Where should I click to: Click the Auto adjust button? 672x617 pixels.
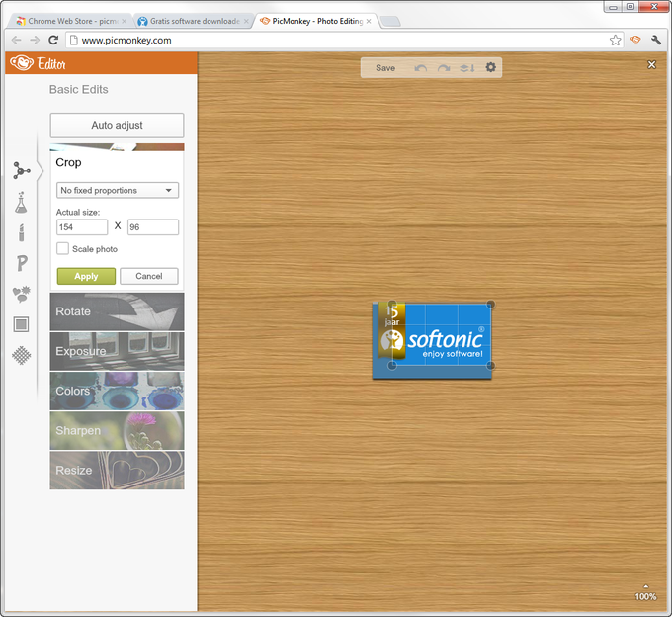(117, 125)
